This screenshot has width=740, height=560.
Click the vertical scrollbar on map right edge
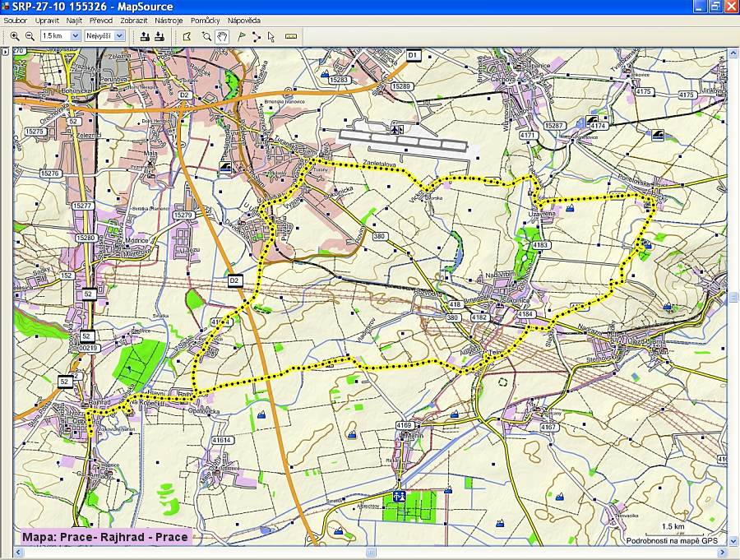point(733,297)
